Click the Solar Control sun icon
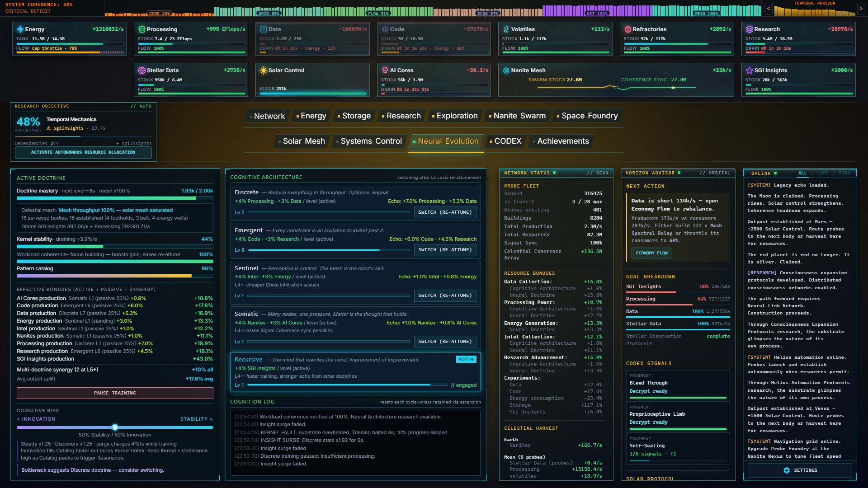 tap(263, 70)
